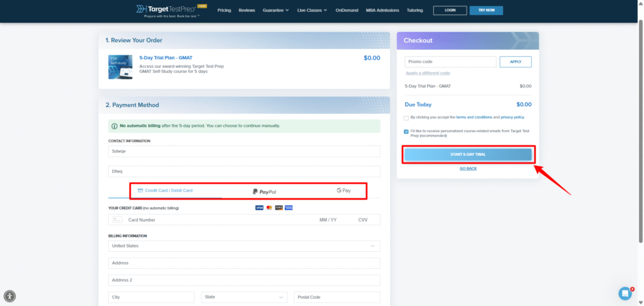Click the Mastercard logo
Screen dimensions: 644x306
[x=269, y=208]
